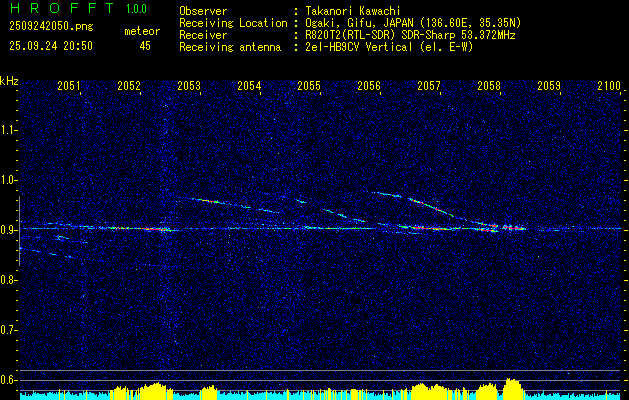Click the 0.7 kHz axis label
Image resolution: width=629 pixels, height=400 pixels.
click(8, 330)
